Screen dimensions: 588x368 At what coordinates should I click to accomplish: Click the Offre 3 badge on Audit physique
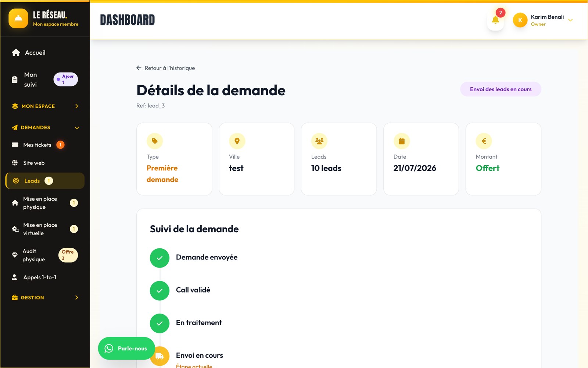coord(68,255)
